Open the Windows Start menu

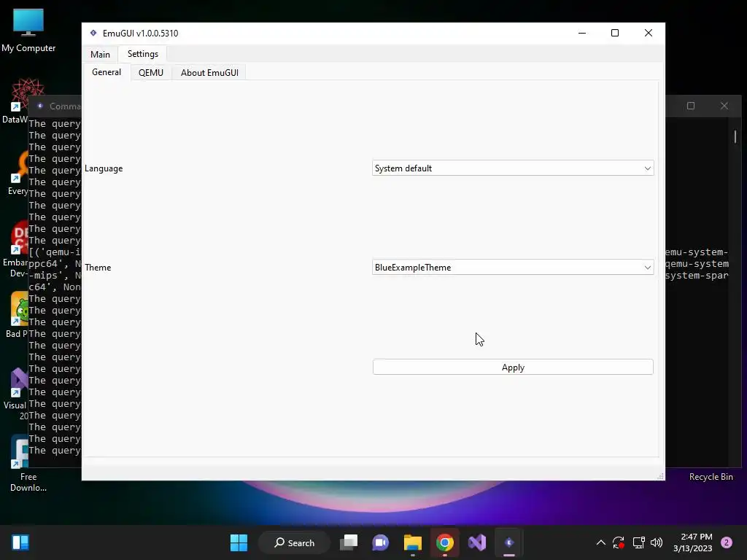pyautogui.click(x=239, y=542)
